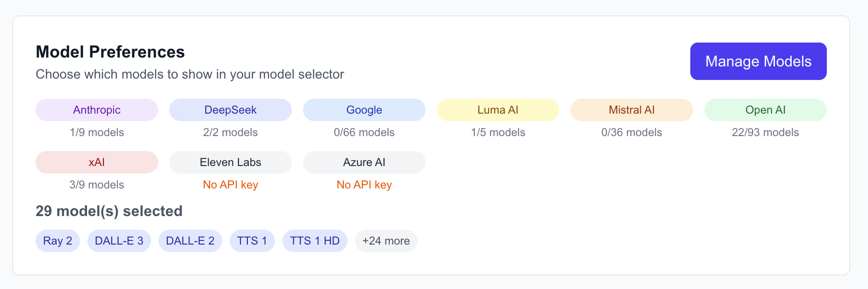Choose the Mistral AI provider pill
The width and height of the screenshot is (868, 289).
point(632,110)
